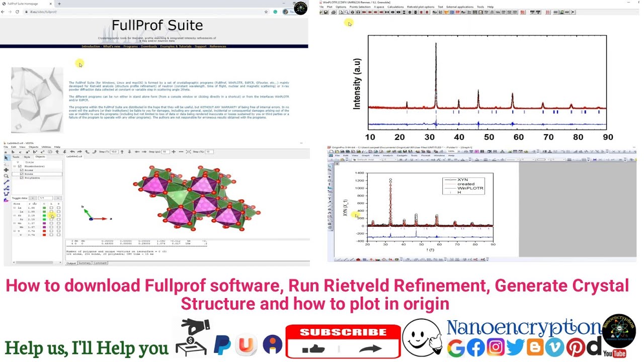Bookmark page with the browser star icon
Screen dimensions: 644x362
(x=266, y=12)
